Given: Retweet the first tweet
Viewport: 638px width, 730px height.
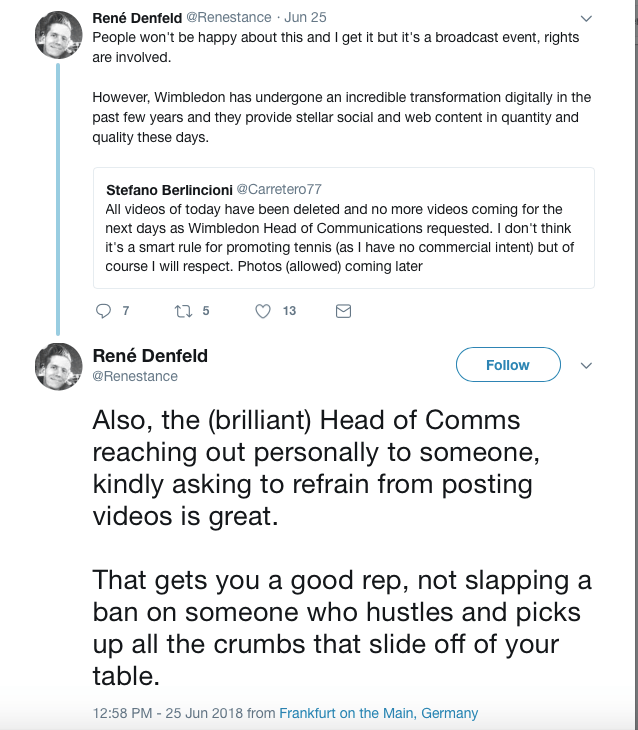Looking at the screenshot, I should 182,311.
